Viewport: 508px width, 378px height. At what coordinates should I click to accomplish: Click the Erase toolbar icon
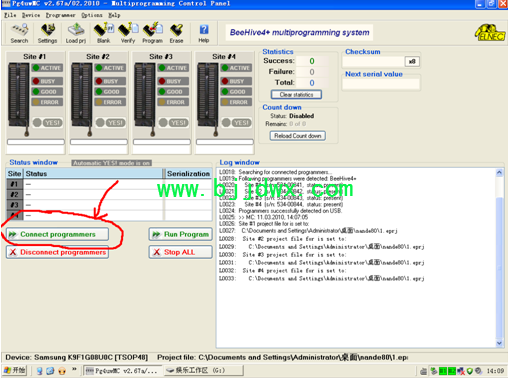coord(176,33)
